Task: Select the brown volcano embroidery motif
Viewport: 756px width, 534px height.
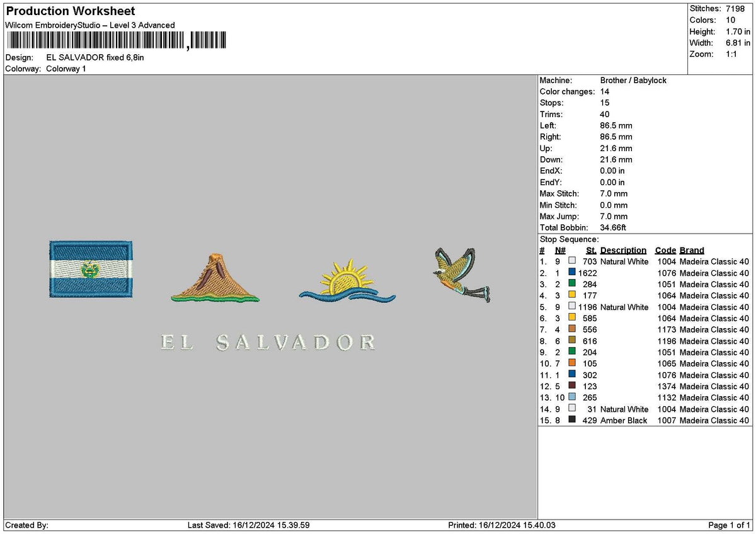Action: point(214,277)
